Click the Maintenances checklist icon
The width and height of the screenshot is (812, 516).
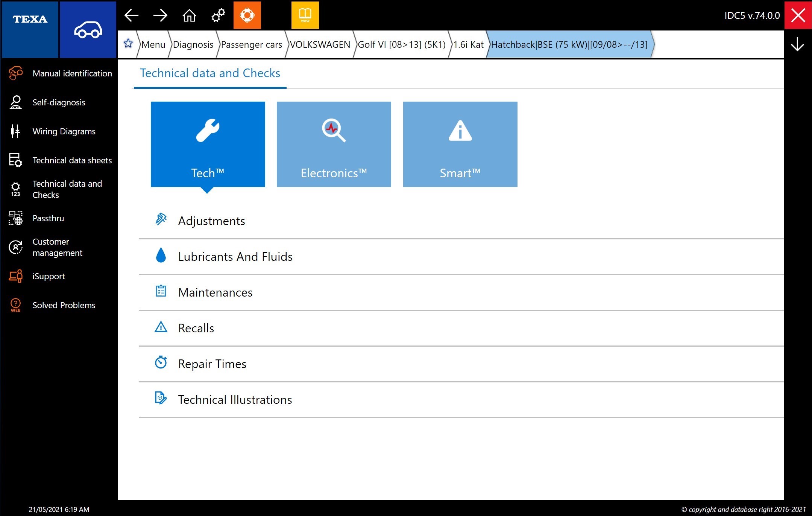point(161,291)
